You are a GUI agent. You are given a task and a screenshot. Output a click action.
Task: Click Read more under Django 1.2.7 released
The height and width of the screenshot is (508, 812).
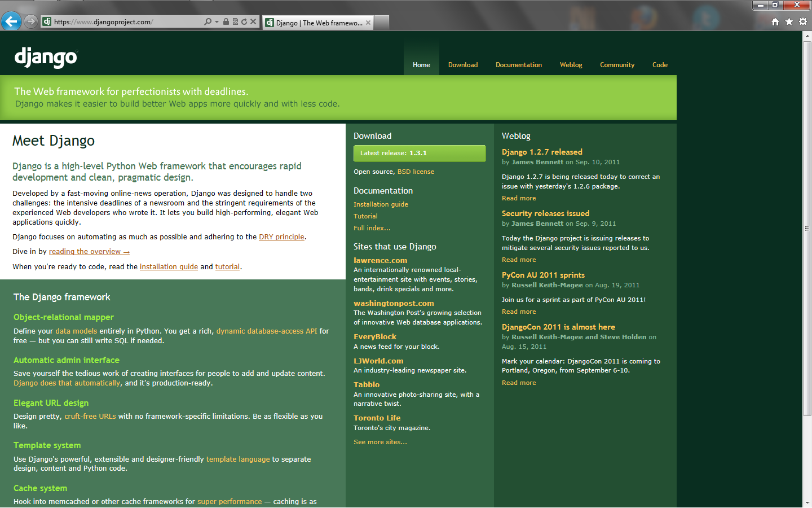519,198
